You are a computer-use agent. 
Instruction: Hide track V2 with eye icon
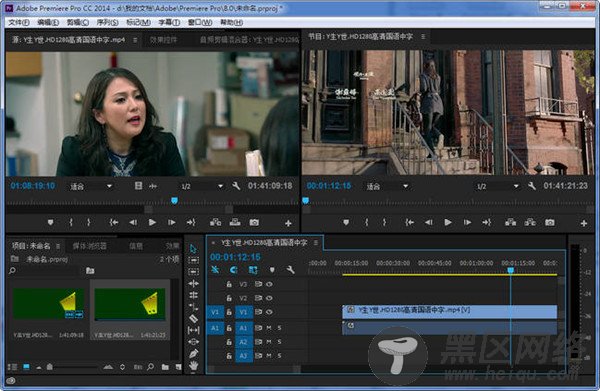[269, 298]
